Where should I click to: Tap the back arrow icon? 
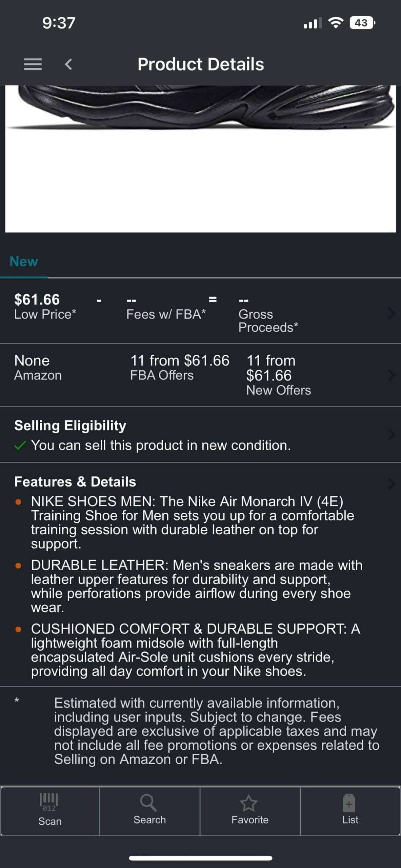click(68, 64)
